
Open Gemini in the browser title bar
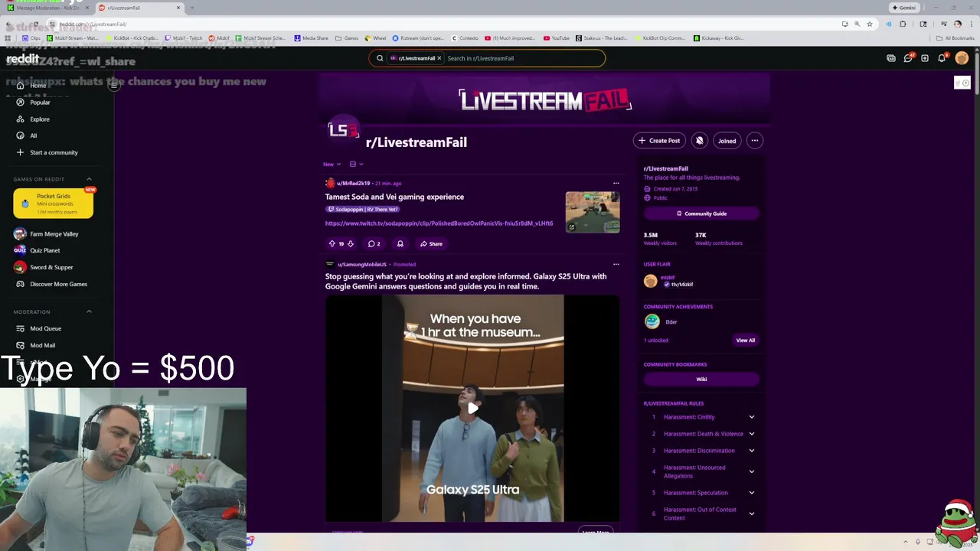pos(904,8)
